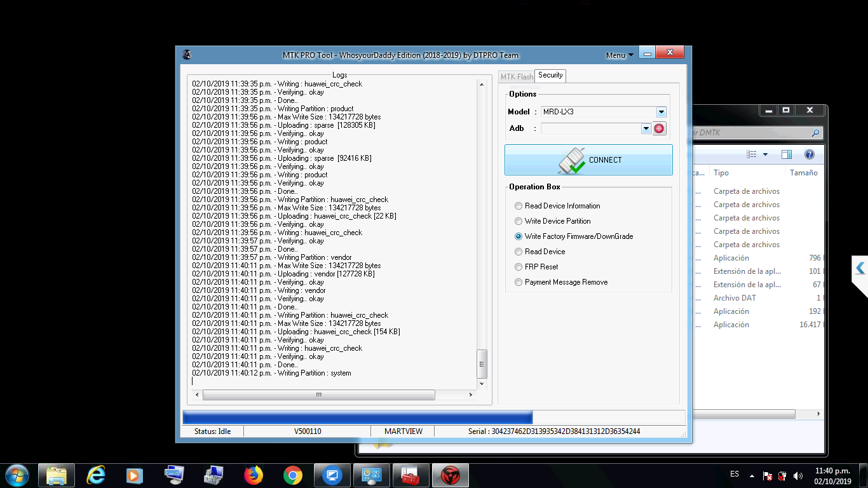Click the Aplicación row sized 16.417
The width and height of the screenshot is (868, 488).
click(759, 325)
